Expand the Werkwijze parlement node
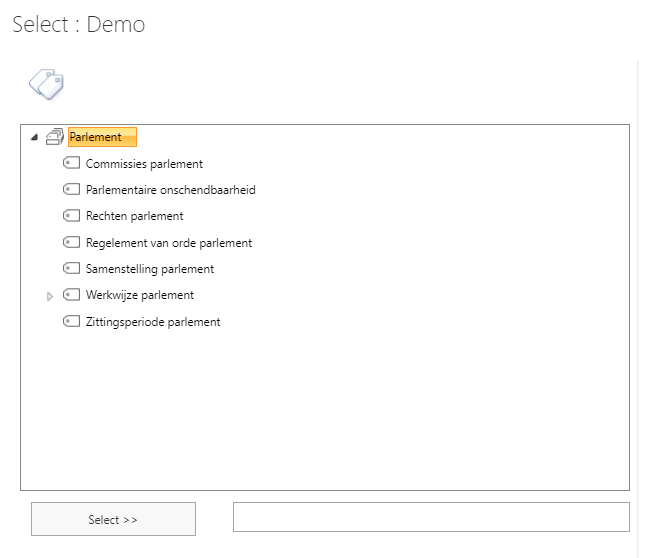Image resolution: width=648 pixels, height=558 pixels. (x=50, y=296)
